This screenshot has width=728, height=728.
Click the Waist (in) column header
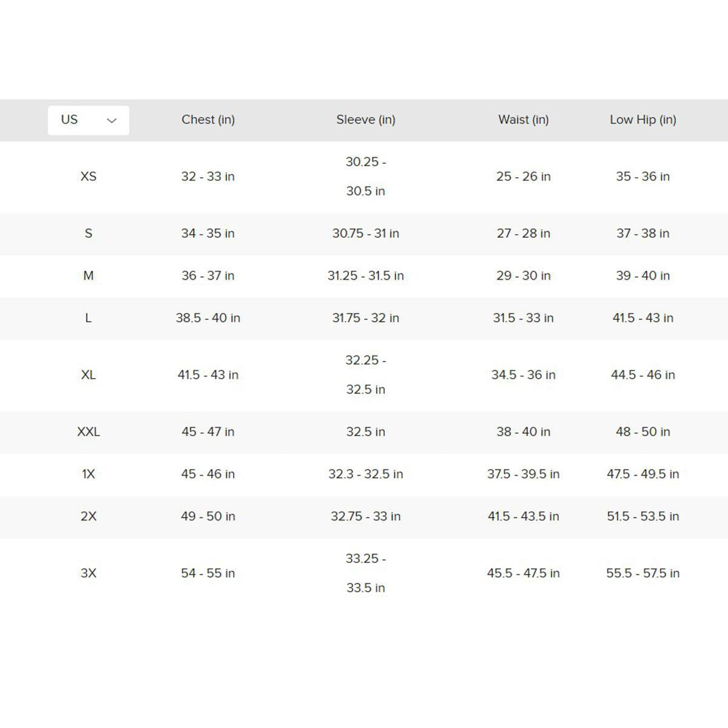pyautogui.click(x=524, y=120)
